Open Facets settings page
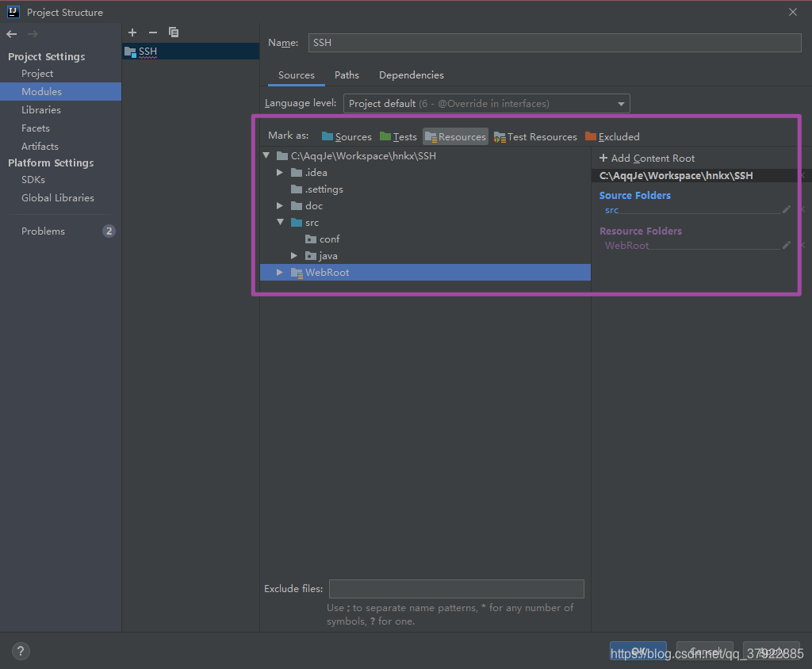 pyautogui.click(x=35, y=128)
